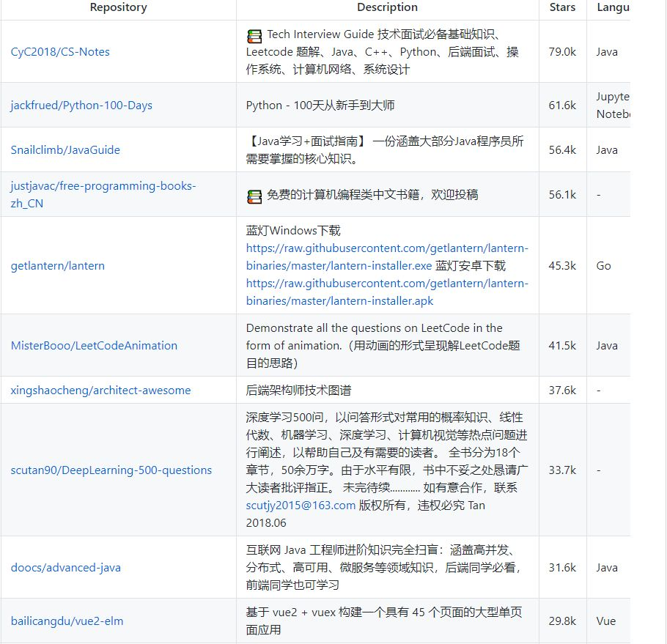The image size is (667, 644).
Task: Open the xingshaocheng/architect-awesome repository link
Action: [100, 390]
